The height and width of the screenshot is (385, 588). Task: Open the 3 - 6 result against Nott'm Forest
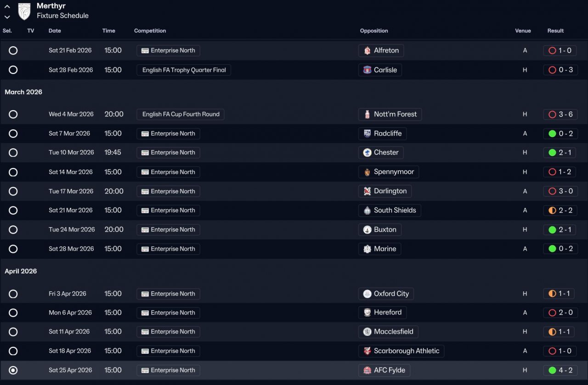point(560,114)
